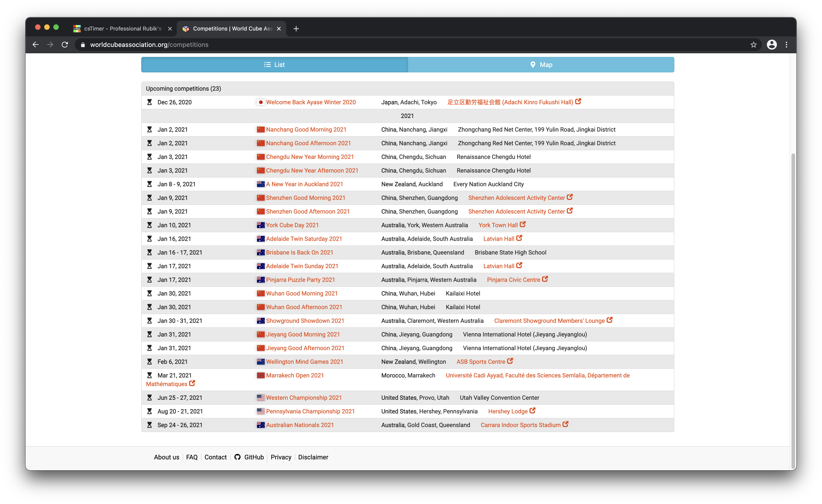Open Western Championship 2021 competition
822x504 pixels.
[x=303, y=398]
